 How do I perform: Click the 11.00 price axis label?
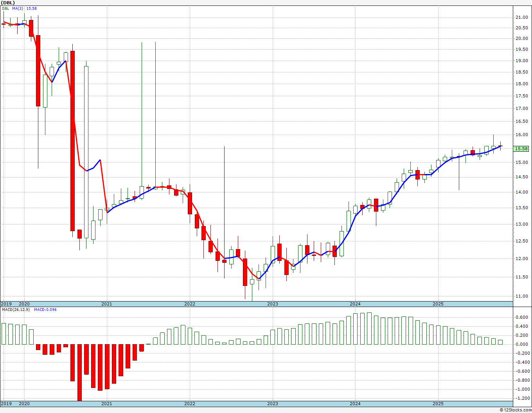point(521,296)
